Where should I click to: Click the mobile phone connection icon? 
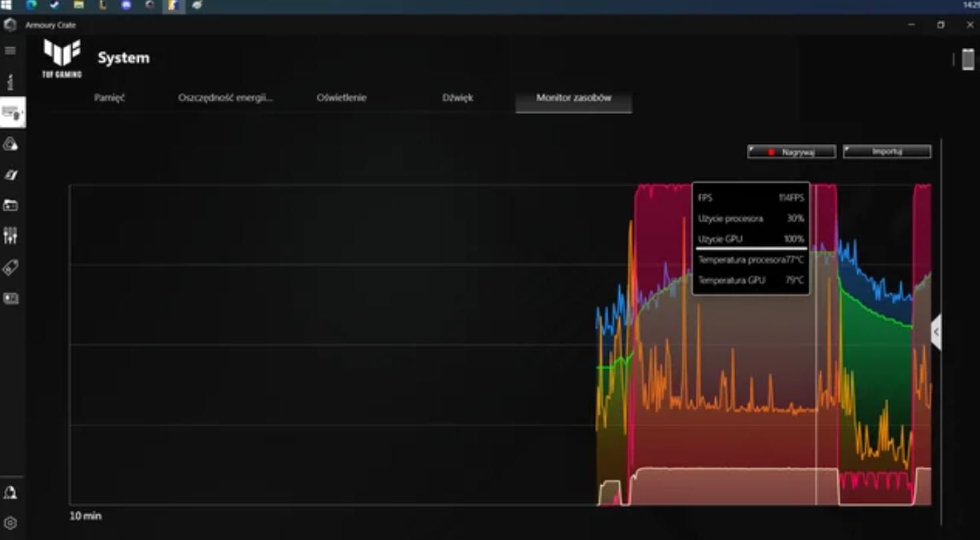click(x=968, y=59)
